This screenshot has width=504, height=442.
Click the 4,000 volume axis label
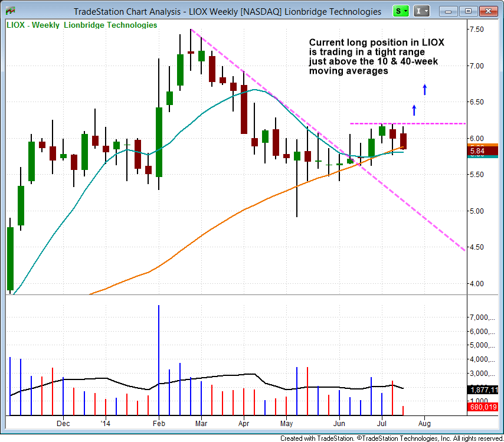tap(482, 359)
